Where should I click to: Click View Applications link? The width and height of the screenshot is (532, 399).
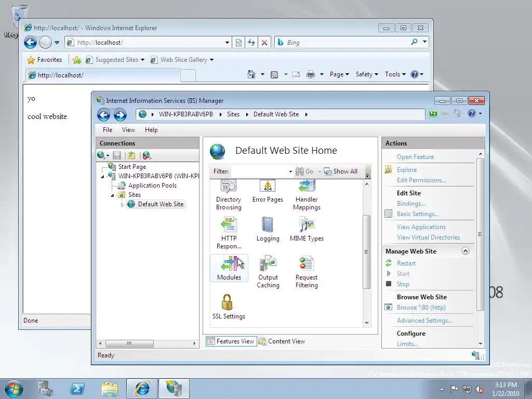click(421, 227)
